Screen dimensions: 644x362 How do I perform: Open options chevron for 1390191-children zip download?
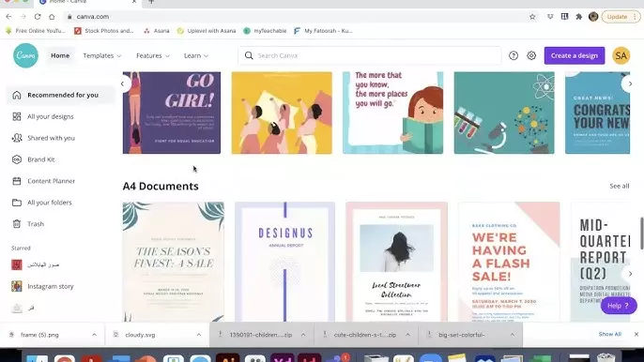click(x=303, y=335)
